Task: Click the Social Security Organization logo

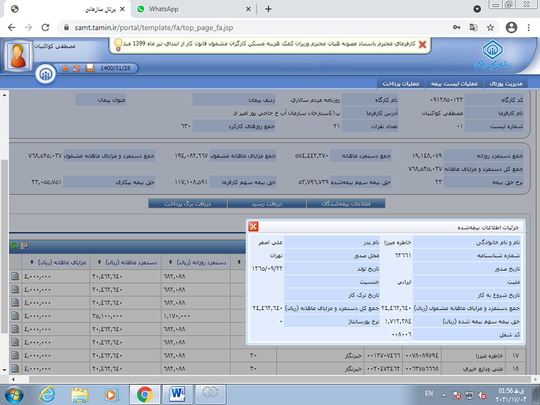Action: coord(492,55)
